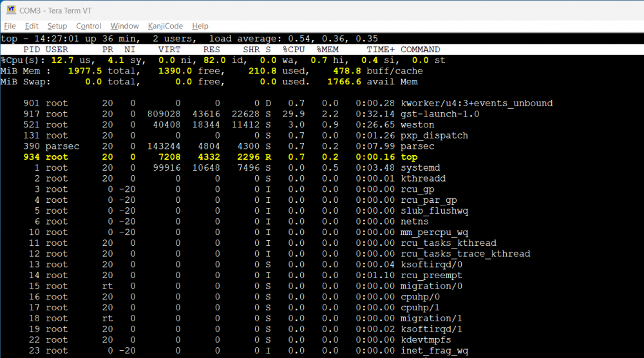Open the Window menu
This screenshot has height=358, width=644.
click(124, 26)
